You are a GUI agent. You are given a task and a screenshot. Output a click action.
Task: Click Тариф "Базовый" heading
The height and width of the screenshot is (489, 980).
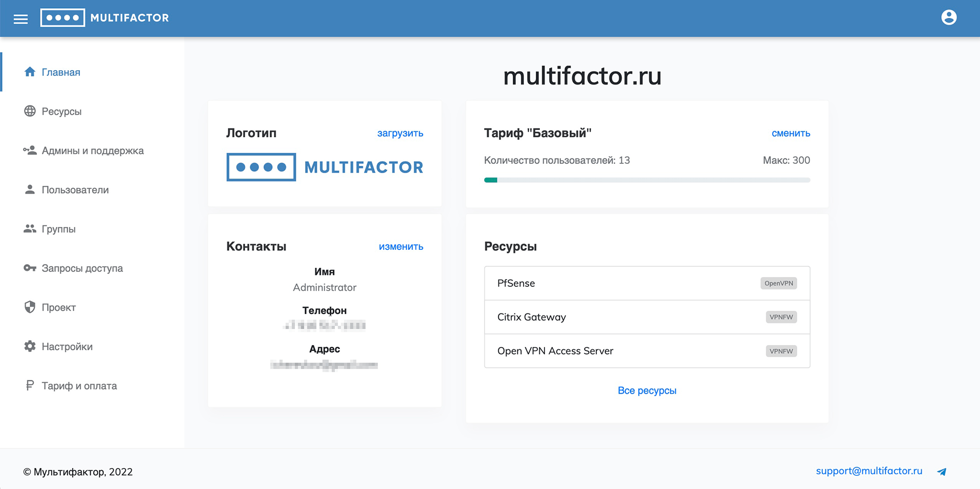tap(537, 133)
